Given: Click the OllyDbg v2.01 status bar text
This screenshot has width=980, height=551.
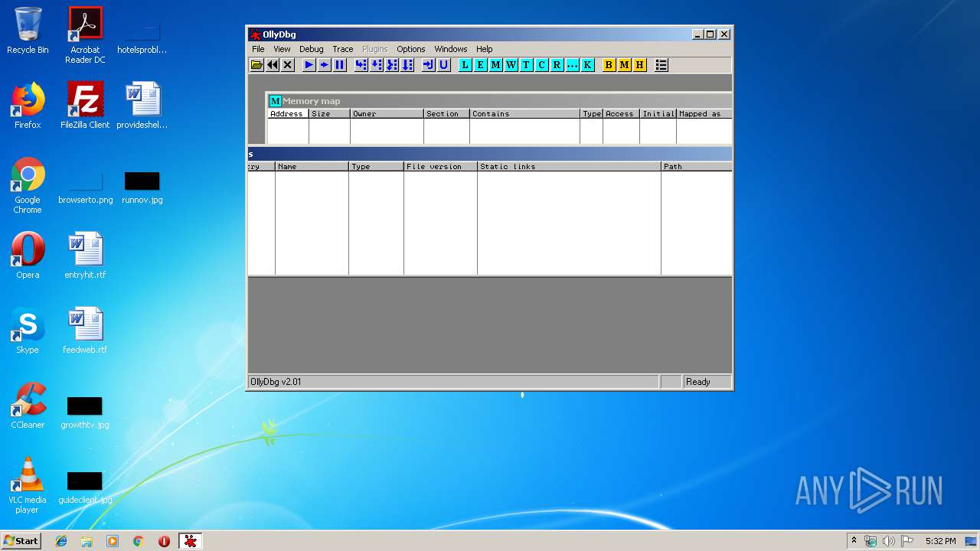Looking at the screenshot, I should pyautogui.click(x=276, y=382).
